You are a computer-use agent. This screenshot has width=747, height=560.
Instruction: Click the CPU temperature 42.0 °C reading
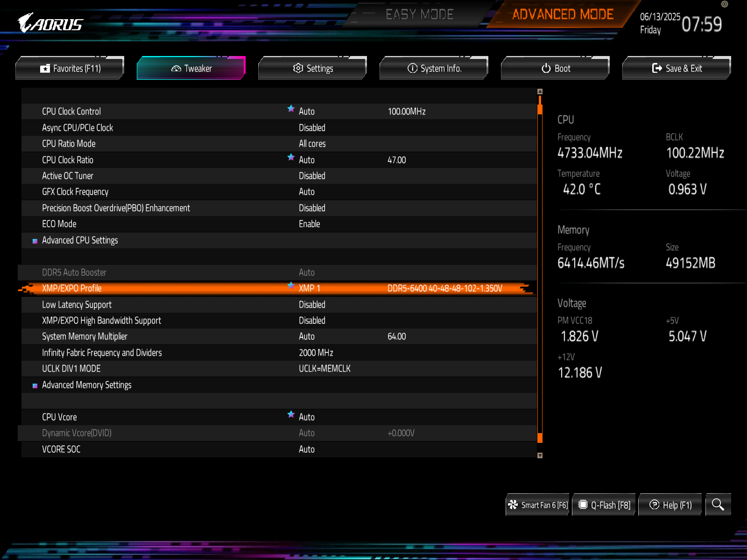[582, 189]
